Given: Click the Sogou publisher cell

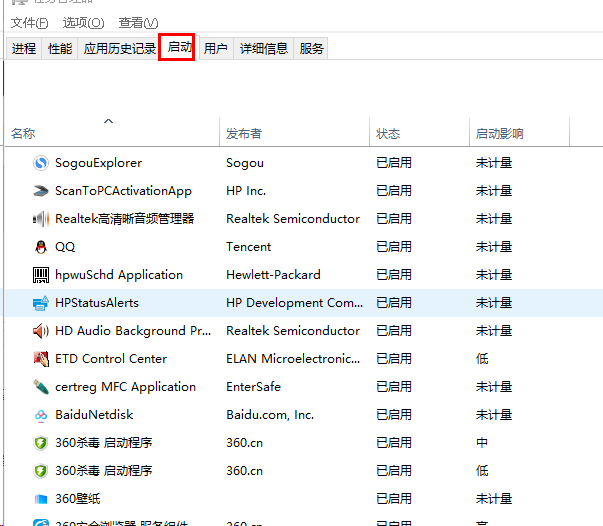Looking at the screenshot, I should point(245,163).
